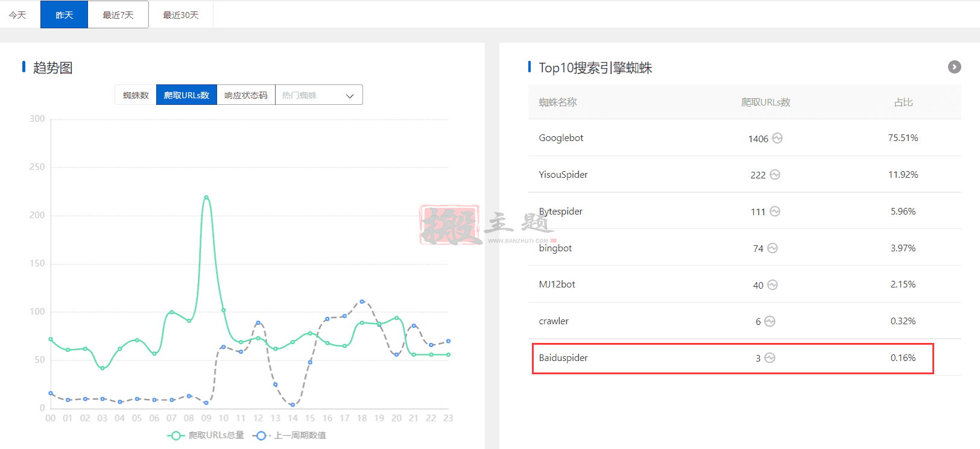The height and width of the screenshot is (449, 980).
Task: Click the 0.32% share value
Action: pos(903,321)
